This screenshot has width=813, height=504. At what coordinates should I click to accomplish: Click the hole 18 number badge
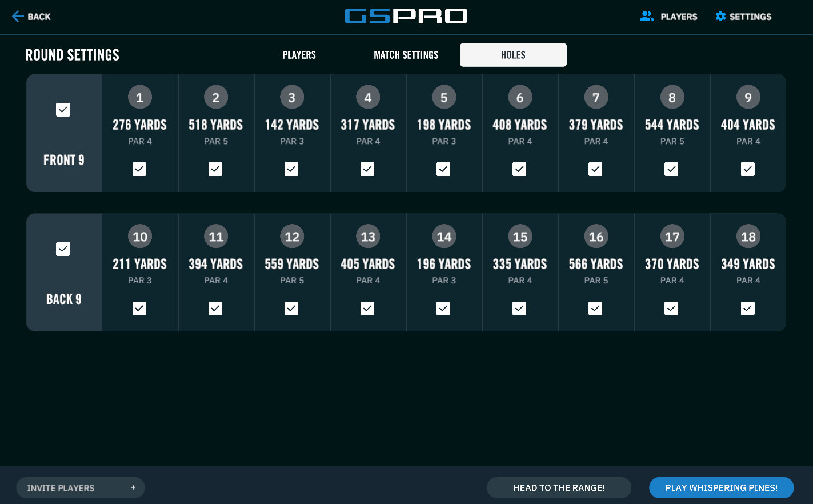(748, 237)
